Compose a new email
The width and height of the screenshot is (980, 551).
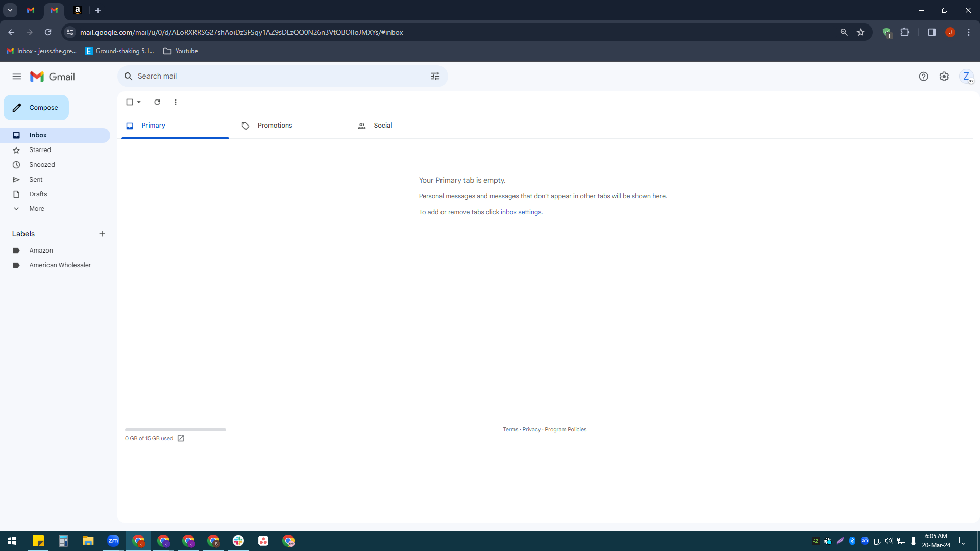point(36,108)
